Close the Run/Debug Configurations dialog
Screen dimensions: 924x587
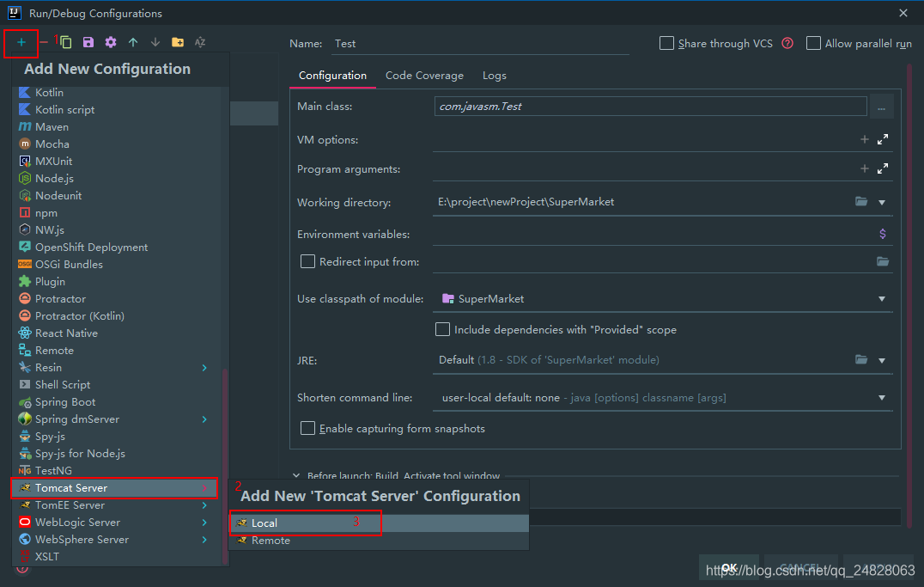point(903,13)
